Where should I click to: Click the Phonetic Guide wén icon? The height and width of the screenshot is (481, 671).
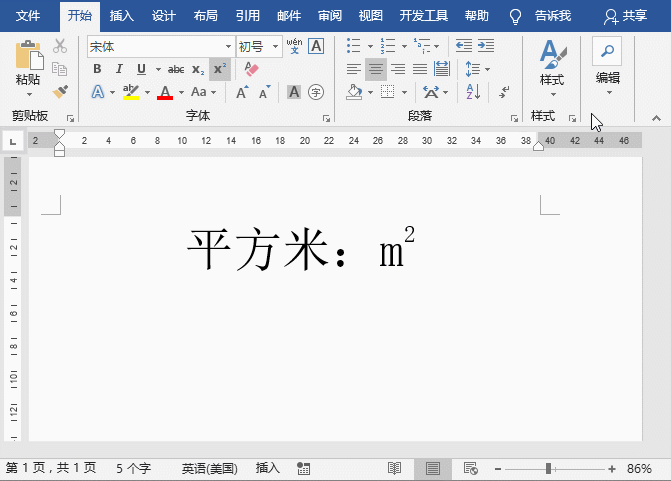[x=294, y=46]
